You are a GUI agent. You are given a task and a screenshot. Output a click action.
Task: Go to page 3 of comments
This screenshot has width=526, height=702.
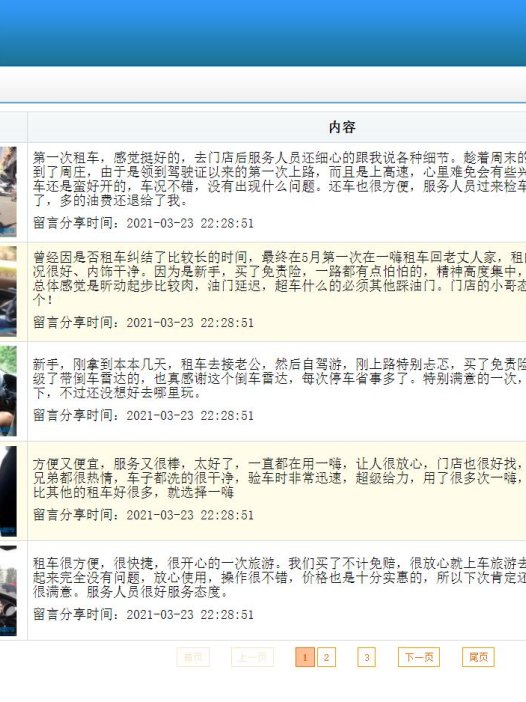point(367,657)
